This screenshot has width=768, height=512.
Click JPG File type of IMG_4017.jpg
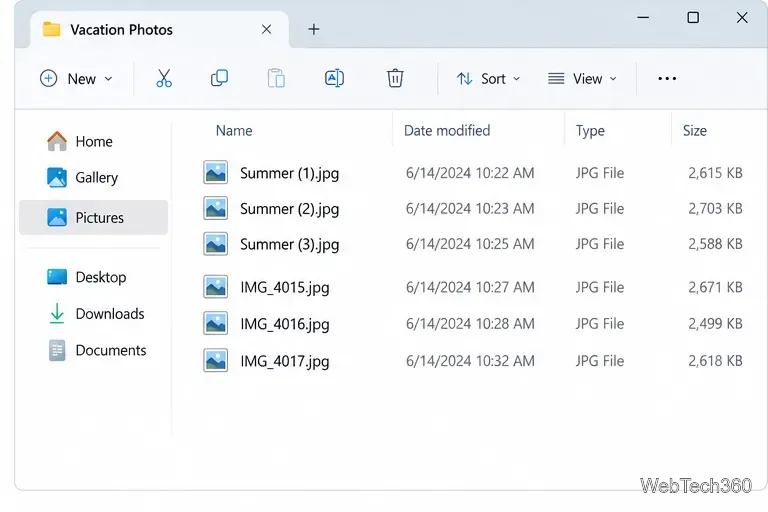pyautogui.click(x=600, y=361)
